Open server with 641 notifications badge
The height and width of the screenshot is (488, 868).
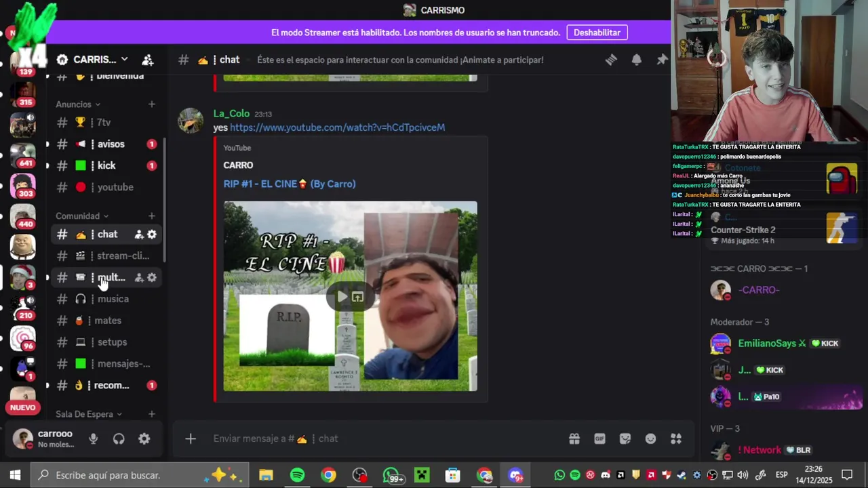coord(22,155)
